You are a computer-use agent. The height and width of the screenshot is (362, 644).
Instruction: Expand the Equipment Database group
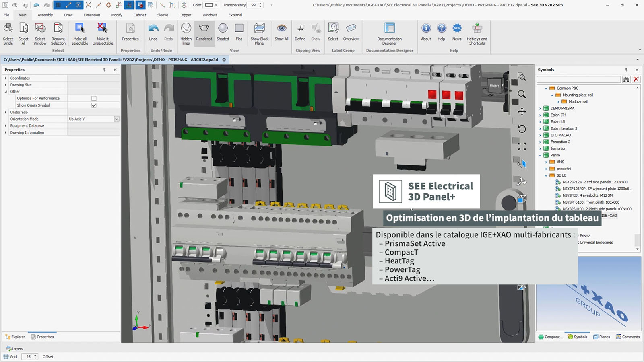coord(6,126)
